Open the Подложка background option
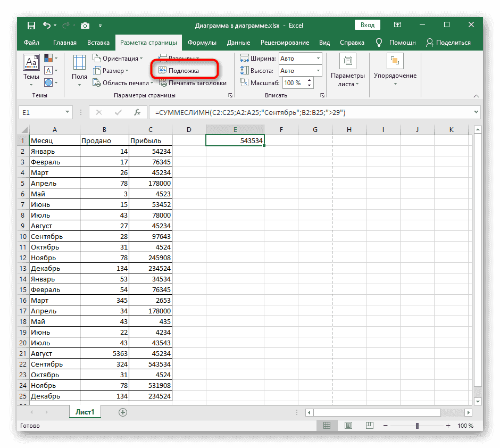The height and width of the screenshot is (448, 500). click(184, 70)
